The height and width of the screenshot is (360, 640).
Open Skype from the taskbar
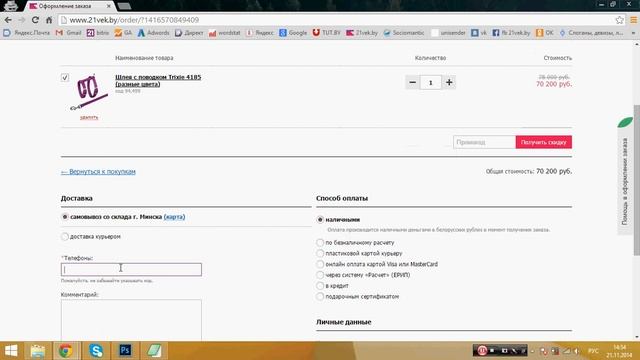click(x=96, y=351)
